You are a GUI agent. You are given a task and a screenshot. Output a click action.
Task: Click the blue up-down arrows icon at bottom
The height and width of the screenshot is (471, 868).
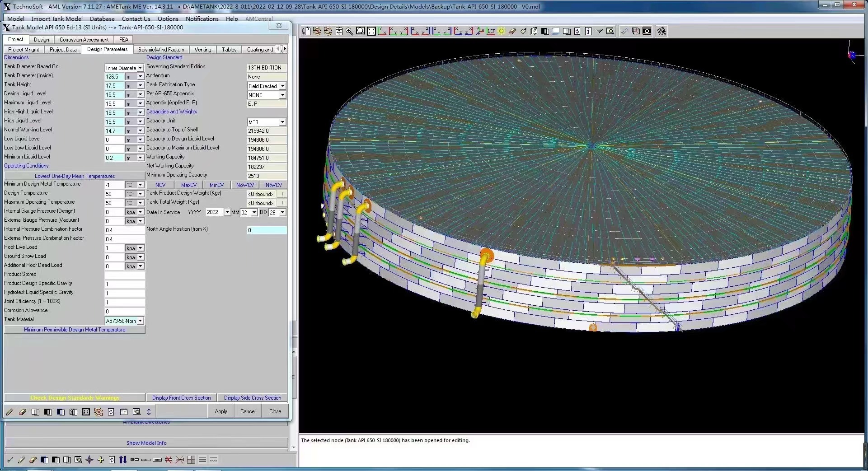point(123,460)
